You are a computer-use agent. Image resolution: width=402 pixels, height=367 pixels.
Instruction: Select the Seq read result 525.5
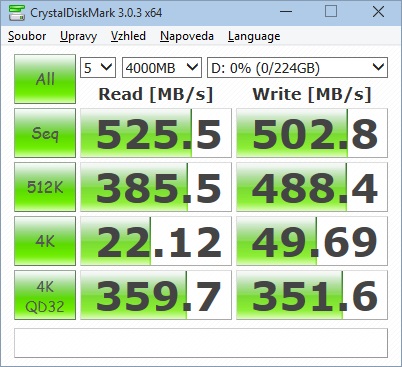pyautogui.click(x=156, y=133)
